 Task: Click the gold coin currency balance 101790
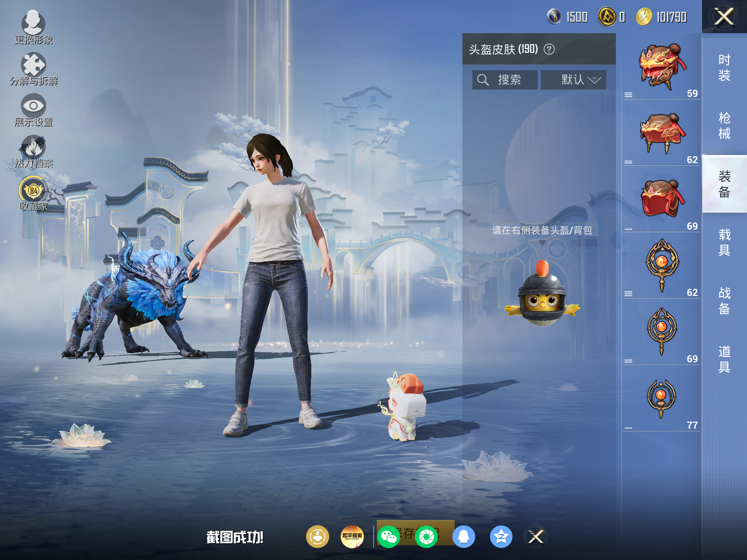click(x=662, y=17)
